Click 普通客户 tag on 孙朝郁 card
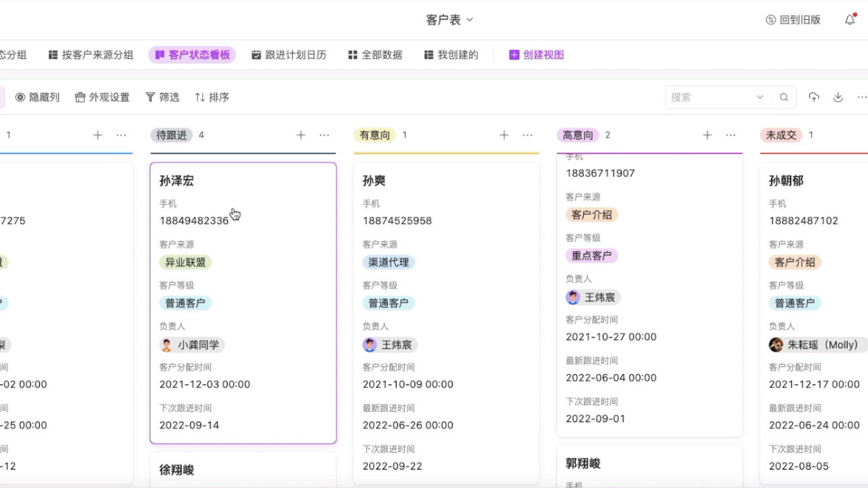The width and height of the screenshot is (868, 488). tap(795, 303)
